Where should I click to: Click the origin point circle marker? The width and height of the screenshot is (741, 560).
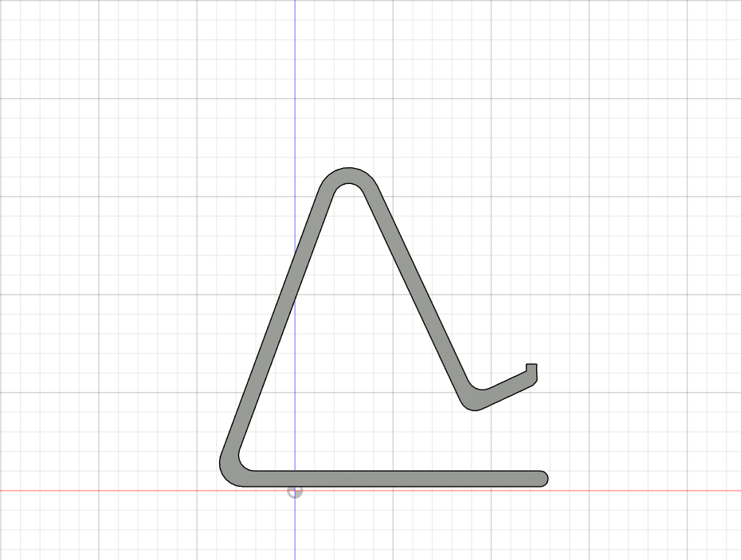pyautogui.click(x=295, y=491)
